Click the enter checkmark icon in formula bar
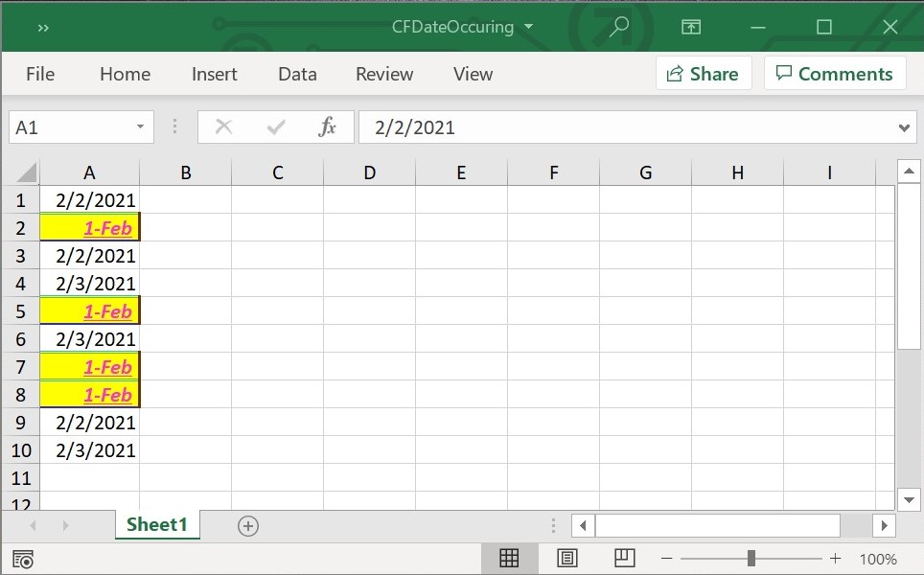924x575 pixels. 277,127
